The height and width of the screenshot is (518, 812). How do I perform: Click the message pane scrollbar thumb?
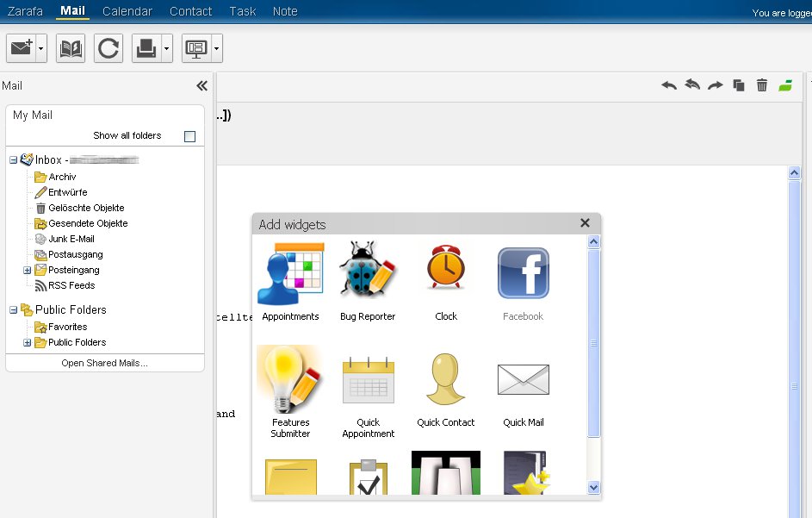(795, 348)
